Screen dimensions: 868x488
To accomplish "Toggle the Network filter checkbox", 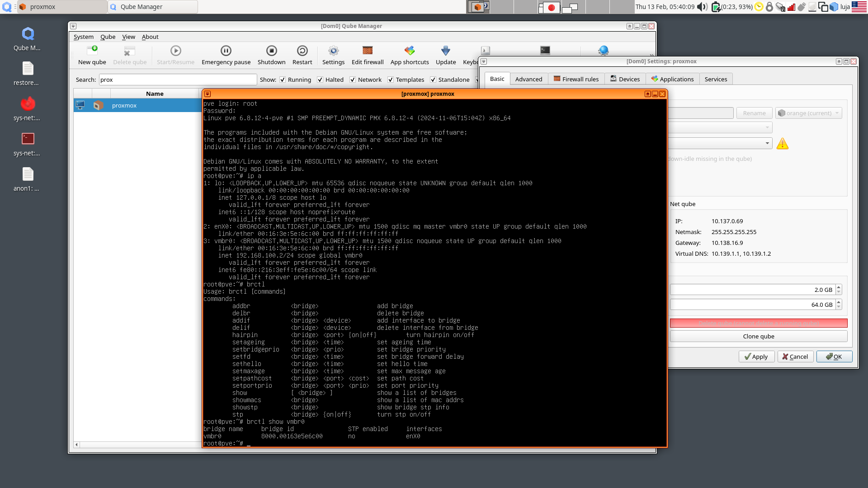I will pyautogui.click(x=353, y=80).
